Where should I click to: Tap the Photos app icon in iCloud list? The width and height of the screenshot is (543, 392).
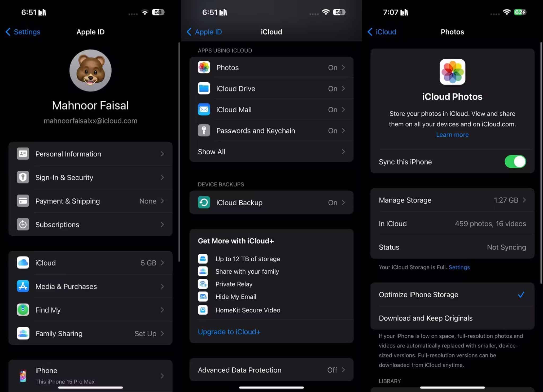pos(204,68)
